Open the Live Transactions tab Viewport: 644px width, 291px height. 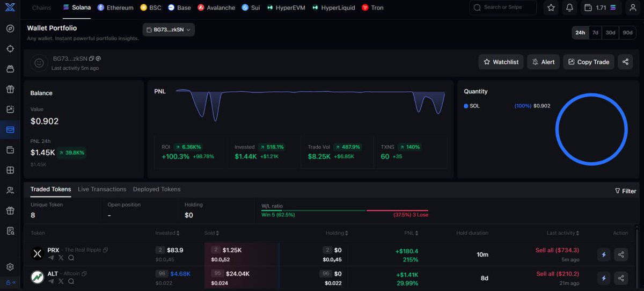102,189
